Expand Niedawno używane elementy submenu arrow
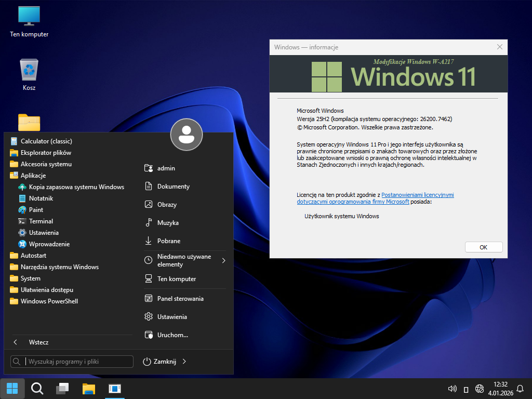Screen dimensions: 532x399 coord(224,260)
